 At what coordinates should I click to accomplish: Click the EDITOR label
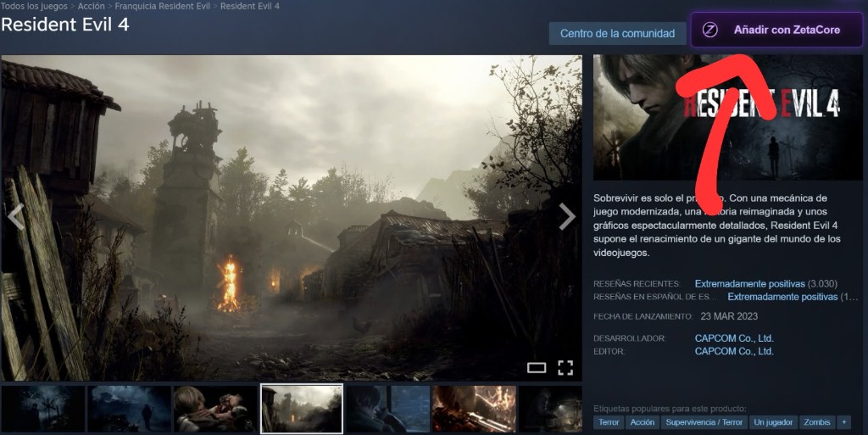[609, 351]
